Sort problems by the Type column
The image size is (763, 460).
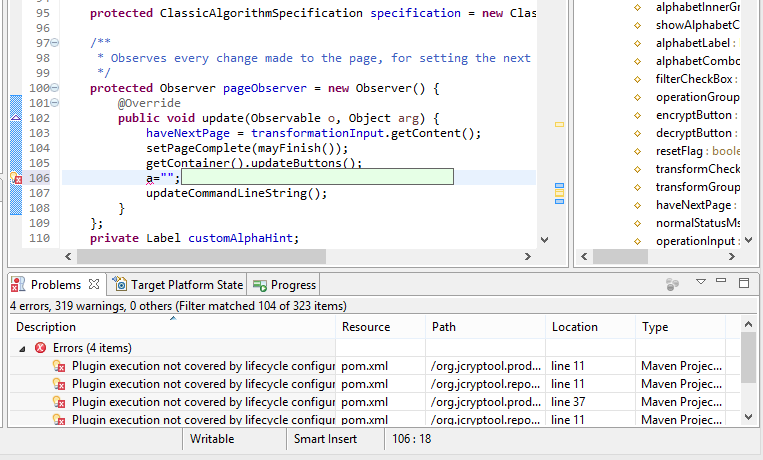click(x=680, y=327)
